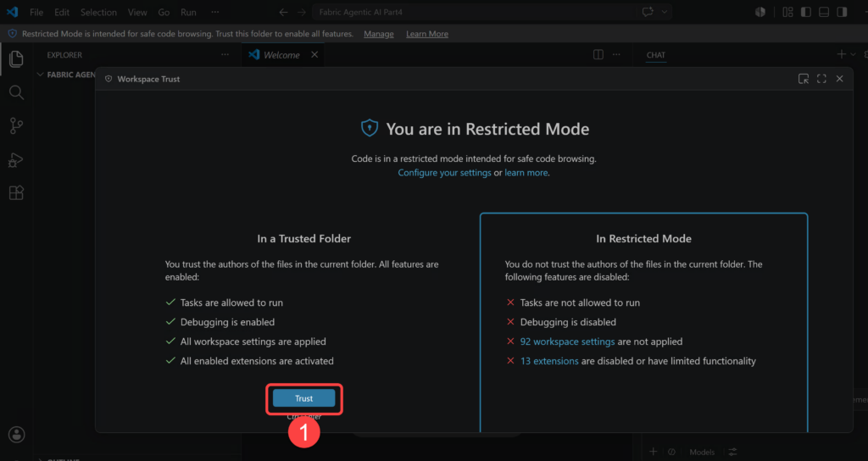Click the Copilot status icon in title bar
The image size is (868, 461).
pos(760,12)
